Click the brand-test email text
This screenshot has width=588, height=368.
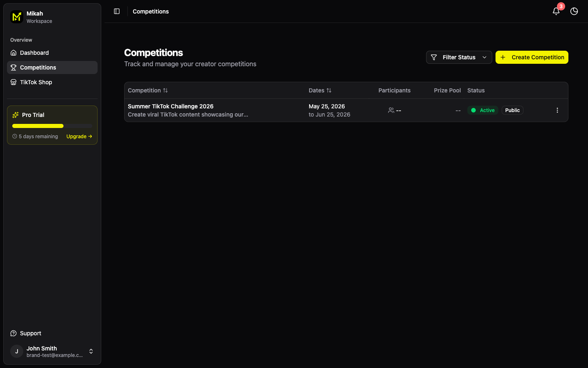[55, 355]
